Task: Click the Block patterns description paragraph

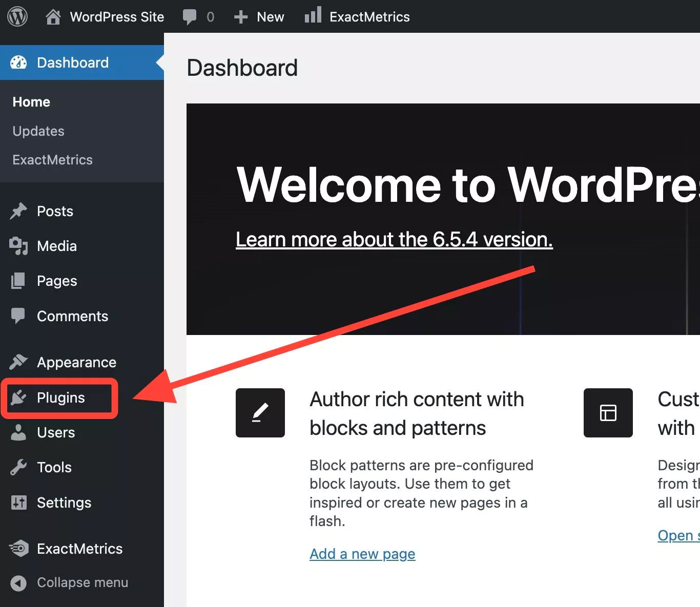Action: click(x=421, y=493)
